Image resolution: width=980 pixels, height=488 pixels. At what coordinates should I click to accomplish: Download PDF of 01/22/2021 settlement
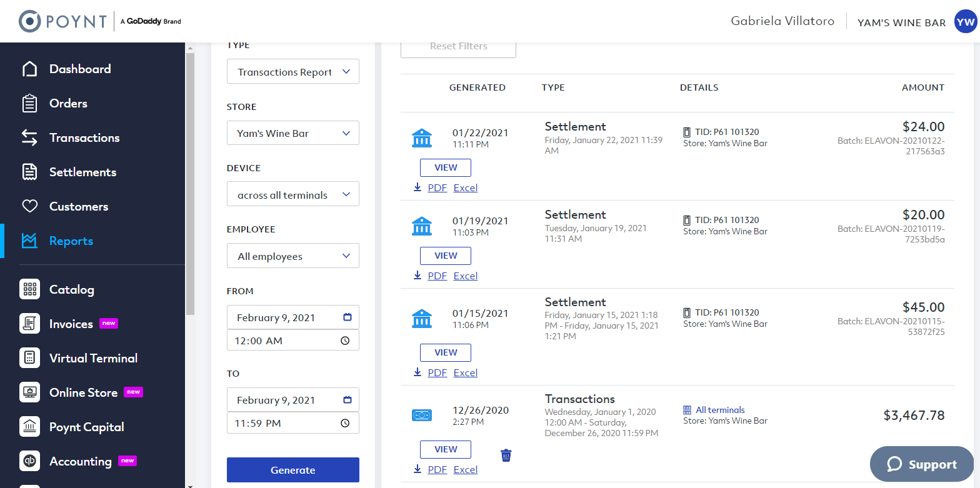pyautogui.click(x=437, y=187)
